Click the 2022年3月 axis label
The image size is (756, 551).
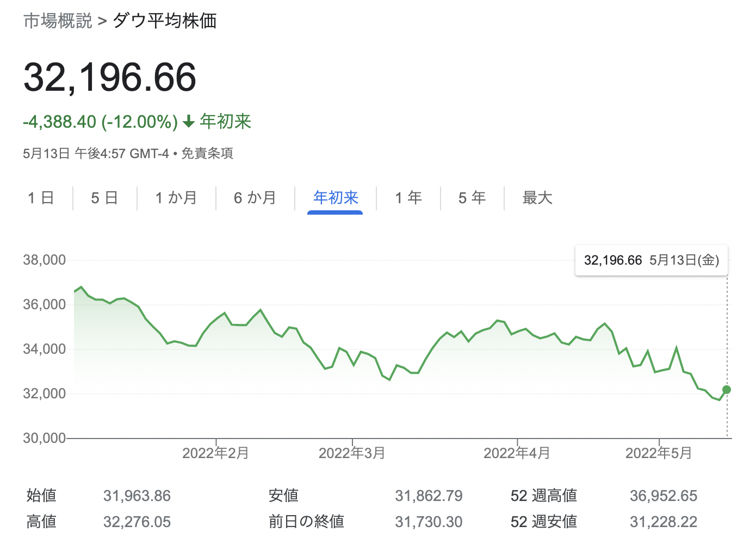point(352,453)
